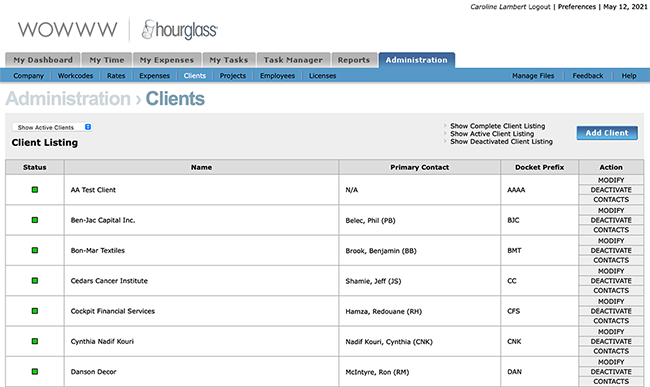The image size is (650, 387).
Task: Click DEACTIVATE for AA Test Client
Action: pyautogui.click(x=611, y=190)
